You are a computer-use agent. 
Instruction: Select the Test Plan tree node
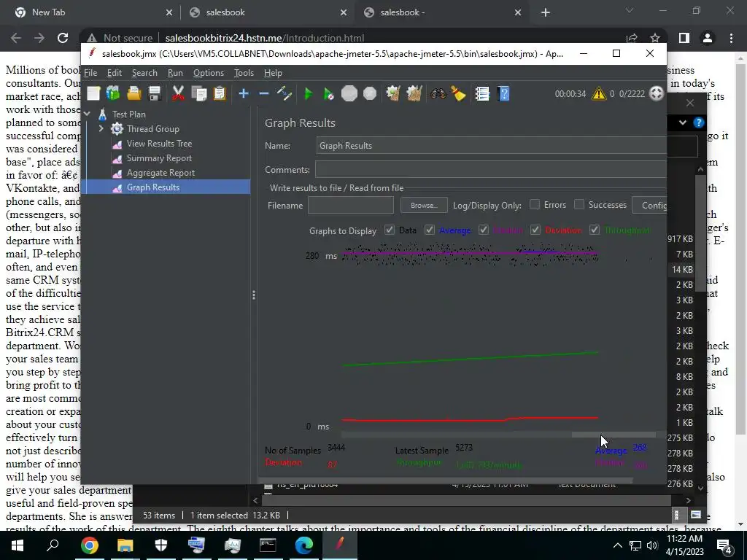pyautogui.click(x=128, y=114)
